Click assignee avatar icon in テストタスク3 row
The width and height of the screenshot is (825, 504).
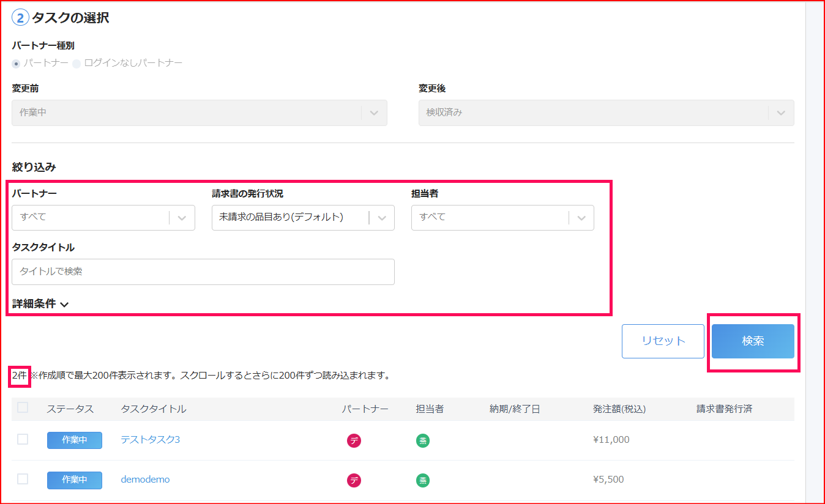click(422, 440)
